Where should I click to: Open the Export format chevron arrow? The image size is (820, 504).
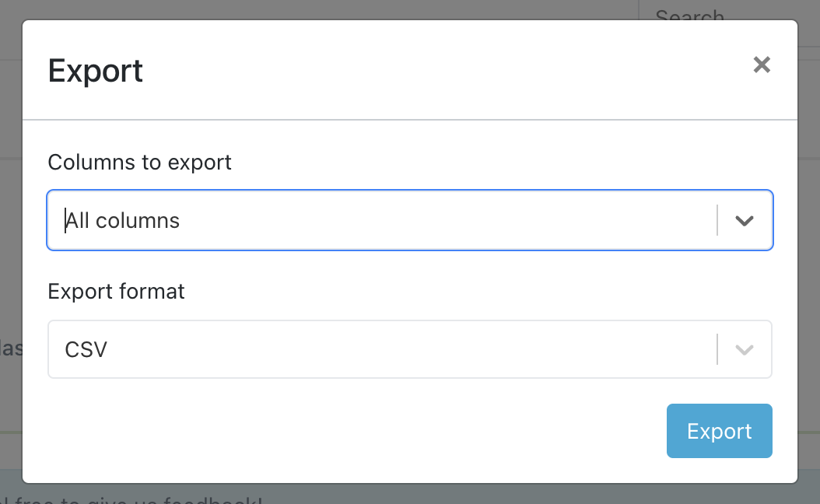point(745,350)
